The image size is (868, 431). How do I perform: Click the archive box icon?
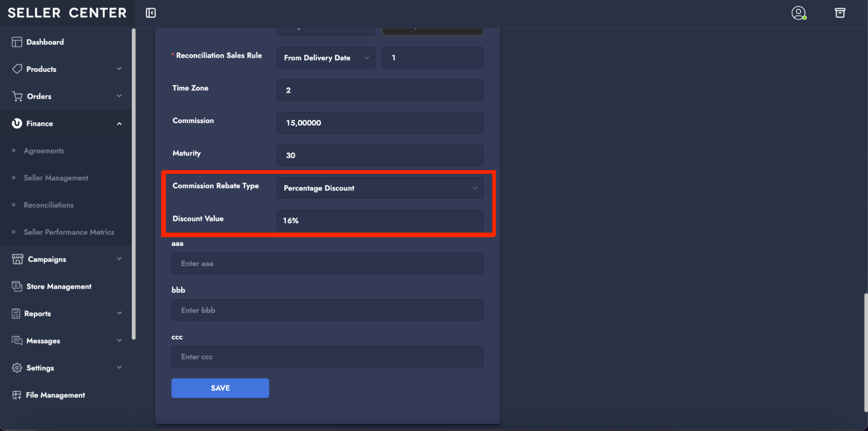pos(840,13)
